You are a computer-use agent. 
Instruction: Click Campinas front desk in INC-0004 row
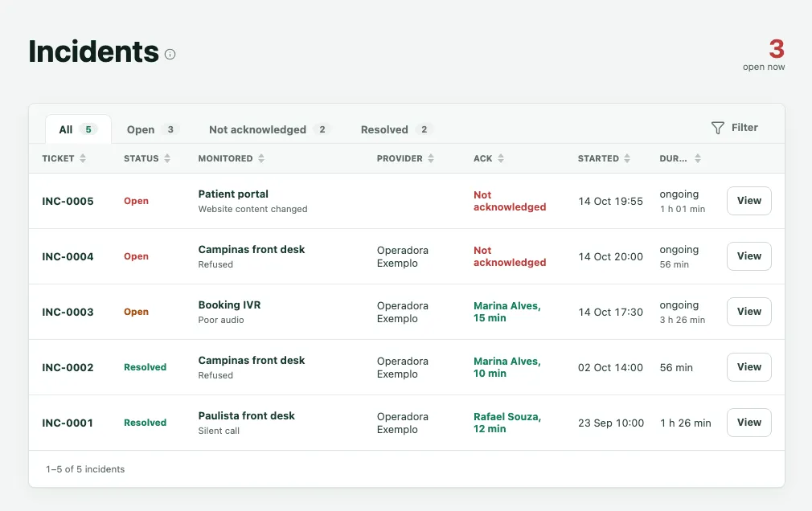pos(252,250)
